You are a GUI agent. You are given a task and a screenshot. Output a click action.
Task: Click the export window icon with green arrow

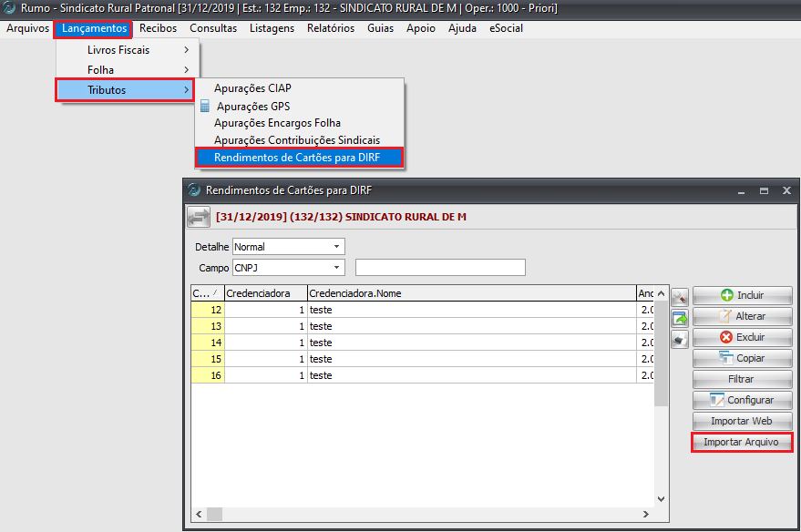click(x=680, y=318)
